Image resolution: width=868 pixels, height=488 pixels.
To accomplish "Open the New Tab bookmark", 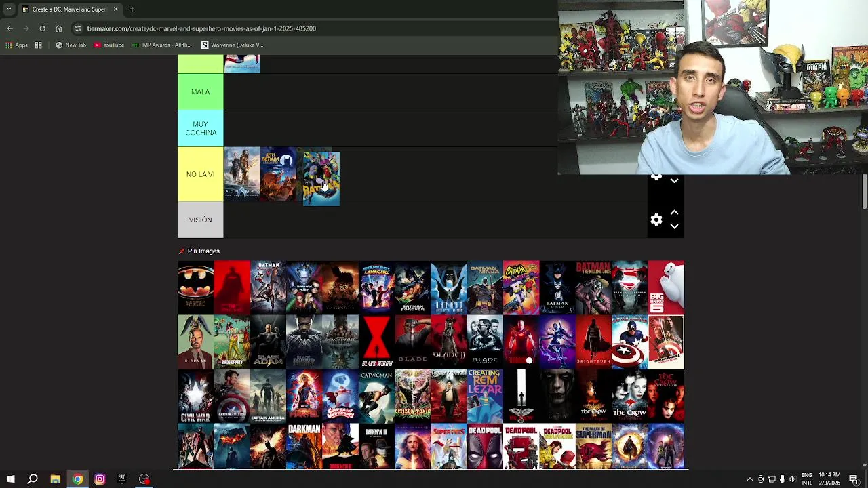I will 71,45.
